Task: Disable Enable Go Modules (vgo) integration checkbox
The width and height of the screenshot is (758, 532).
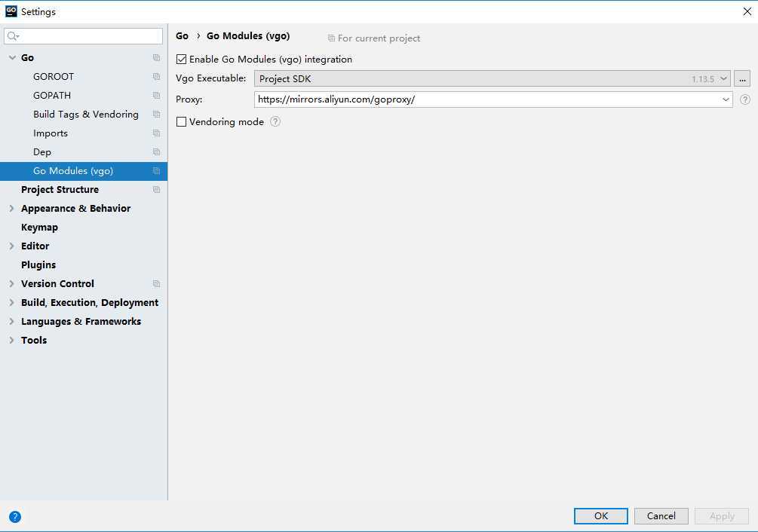Action: coord(181,60)
